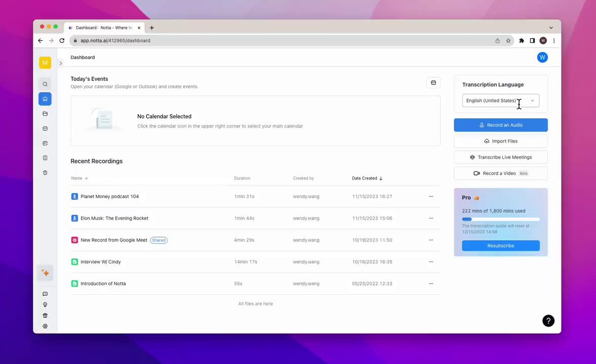Open the scheduled events icon with plus
The width and height of the screenshot is (596, 364).
tap(45, 143)
